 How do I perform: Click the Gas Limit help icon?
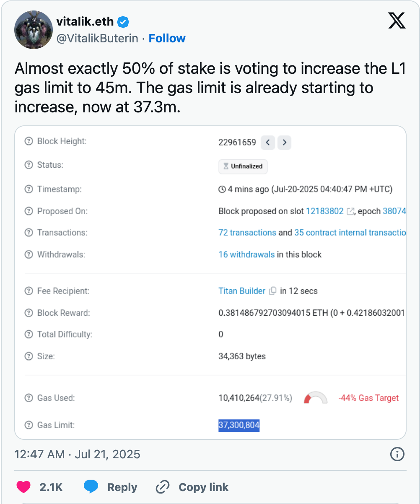click(x=29, y=425)
